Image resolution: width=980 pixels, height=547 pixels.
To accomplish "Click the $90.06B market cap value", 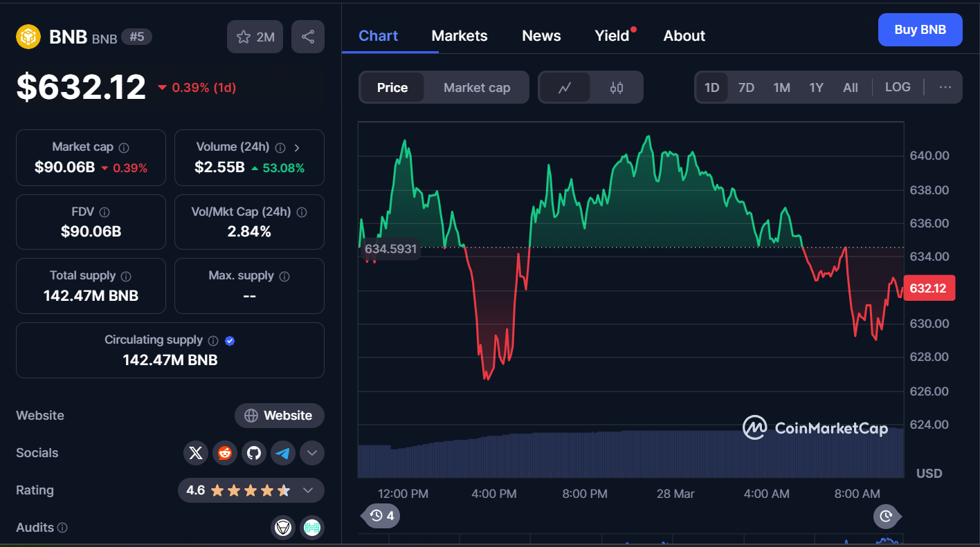I will [x=64, y=167].
